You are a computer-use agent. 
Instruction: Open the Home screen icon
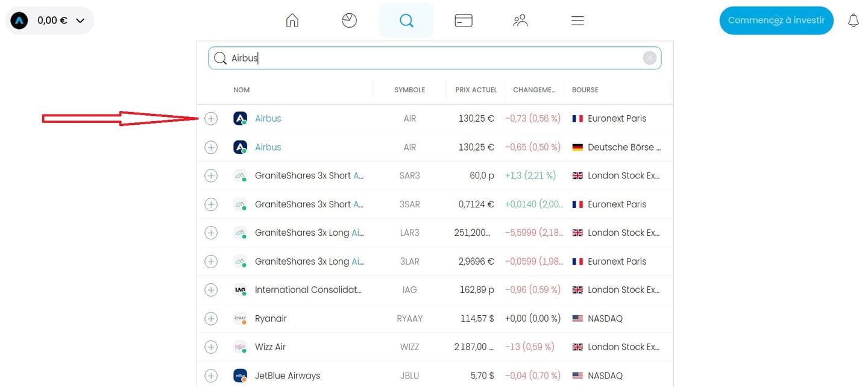pos(292,20)
